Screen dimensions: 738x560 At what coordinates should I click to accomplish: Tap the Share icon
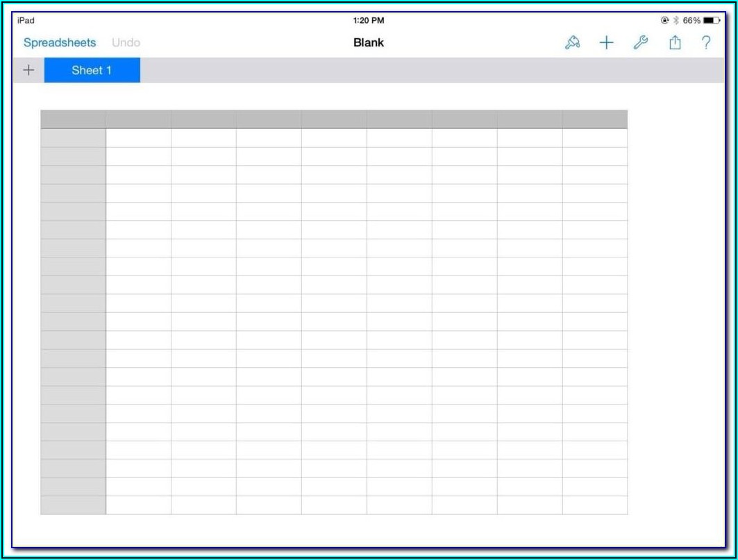coord(675,42)
